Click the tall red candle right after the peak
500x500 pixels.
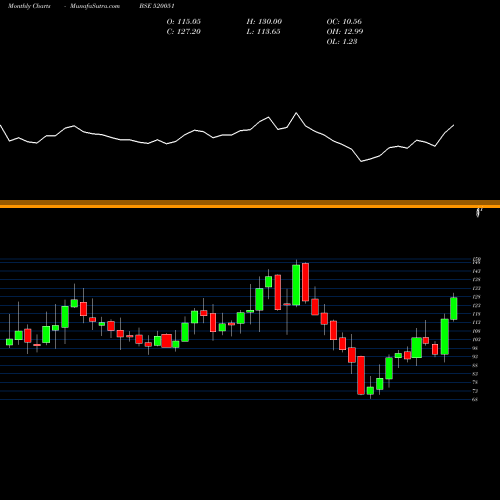(x=305, y=282)
